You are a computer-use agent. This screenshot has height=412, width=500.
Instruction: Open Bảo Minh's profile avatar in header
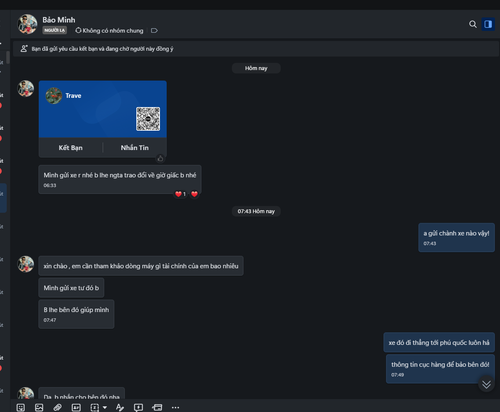click(27, 24)
